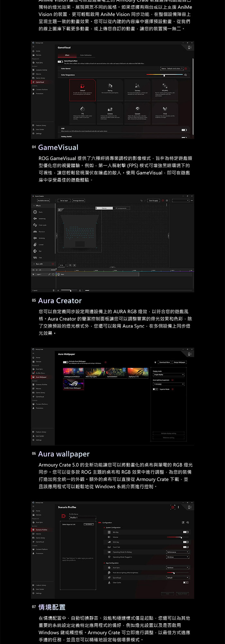Click the undo arrow in Aura Creator toolbar

pyautogui.click(x=141, y=201)
